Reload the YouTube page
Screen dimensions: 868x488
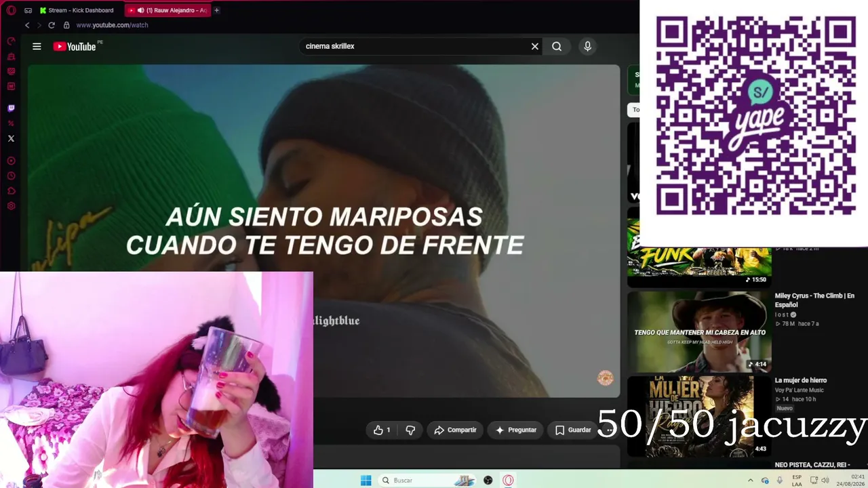(x=52, y=25)
